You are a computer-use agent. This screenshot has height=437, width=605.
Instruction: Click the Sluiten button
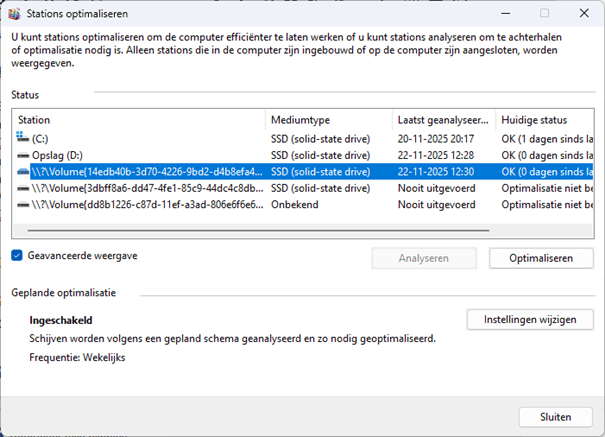pyautogui.click(x=555, y=417)
